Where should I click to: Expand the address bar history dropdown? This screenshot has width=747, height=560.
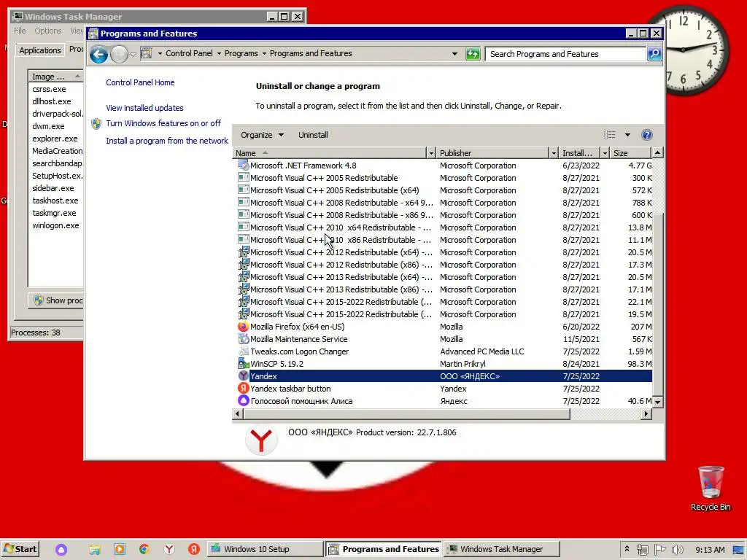(454, 54)
